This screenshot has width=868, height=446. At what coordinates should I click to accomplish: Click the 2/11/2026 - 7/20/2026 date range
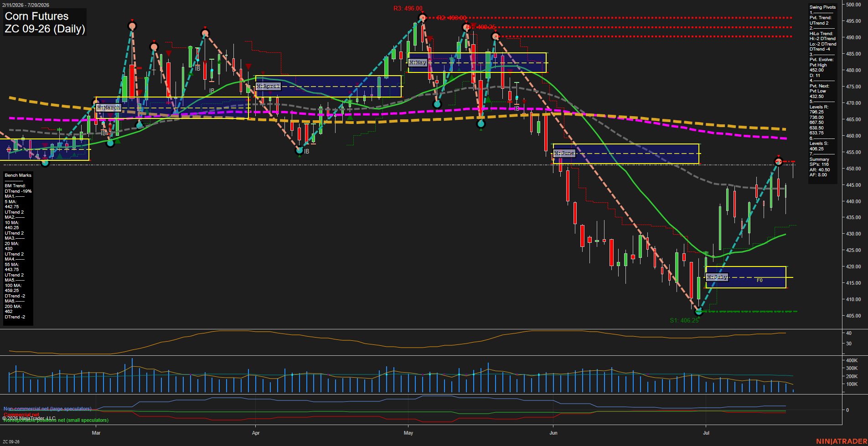26,5
